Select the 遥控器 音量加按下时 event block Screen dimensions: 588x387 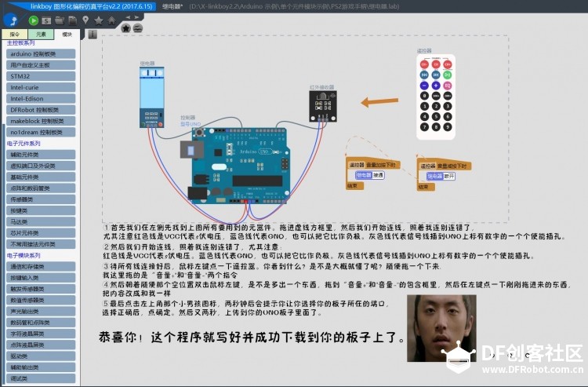coord(372,164)
